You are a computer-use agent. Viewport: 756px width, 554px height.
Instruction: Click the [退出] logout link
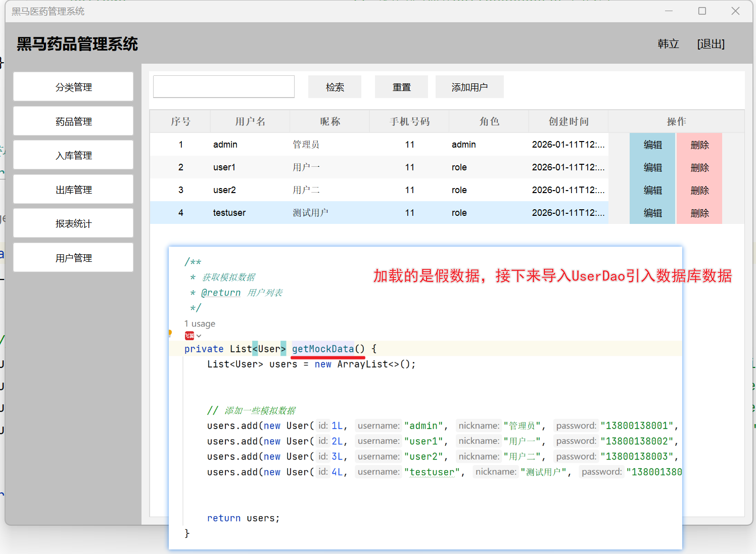711,44
